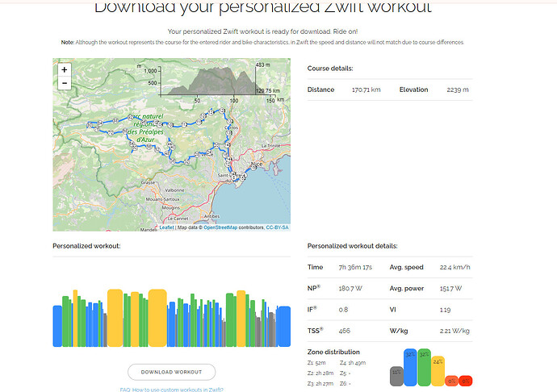The image size is (557, 392).
Task: Click the Z3: 2h 27m zone entry
Action: click(x=320, y=383)
